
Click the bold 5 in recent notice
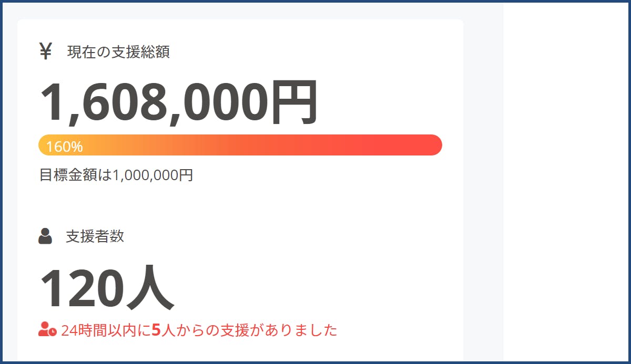click(x=156, y=330)
